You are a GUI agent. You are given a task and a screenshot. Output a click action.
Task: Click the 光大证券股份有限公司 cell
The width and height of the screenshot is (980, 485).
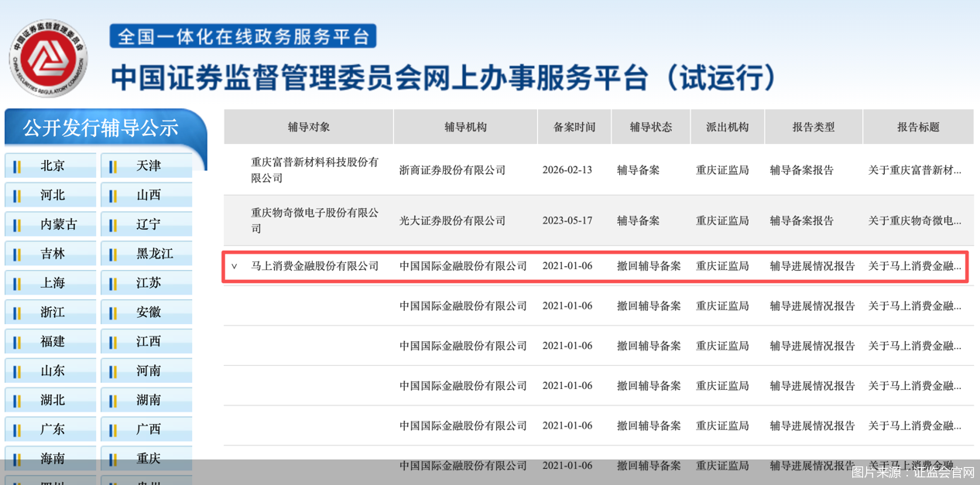coord(452,220)
